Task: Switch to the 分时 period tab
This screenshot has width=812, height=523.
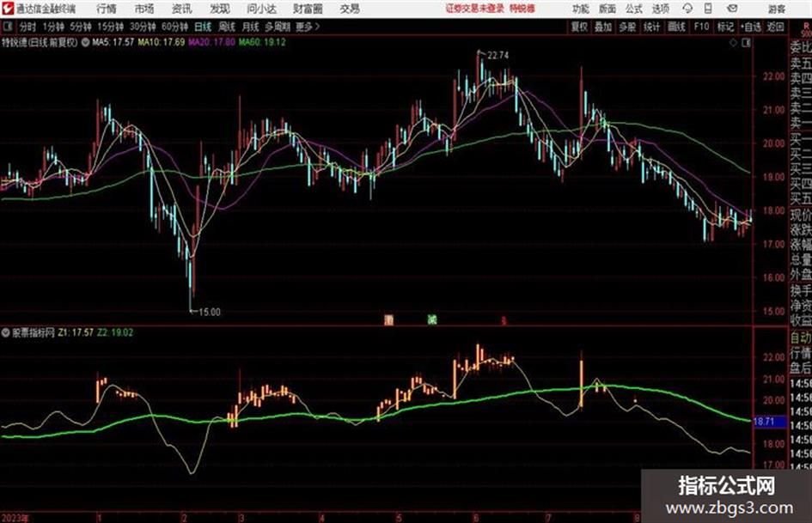Action: point(28,27)
